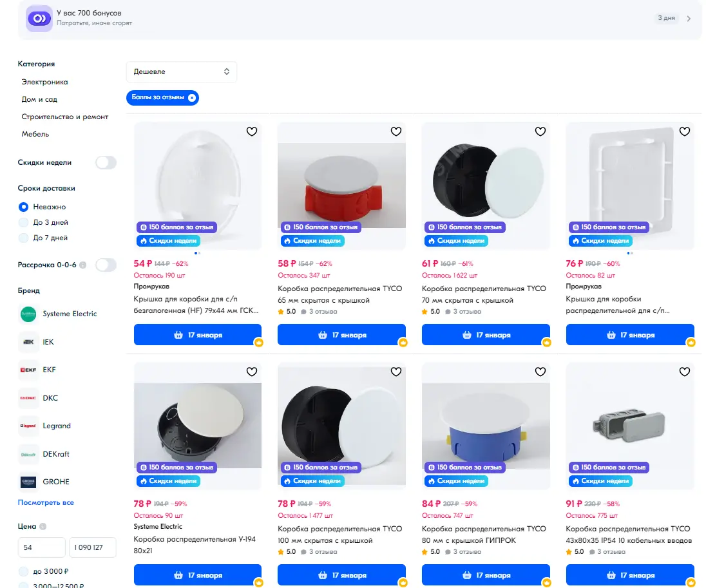706x588 pixels.
Task: Open the gray IP54 box photo
Action: pyautogui.click(x=629, y=426)
